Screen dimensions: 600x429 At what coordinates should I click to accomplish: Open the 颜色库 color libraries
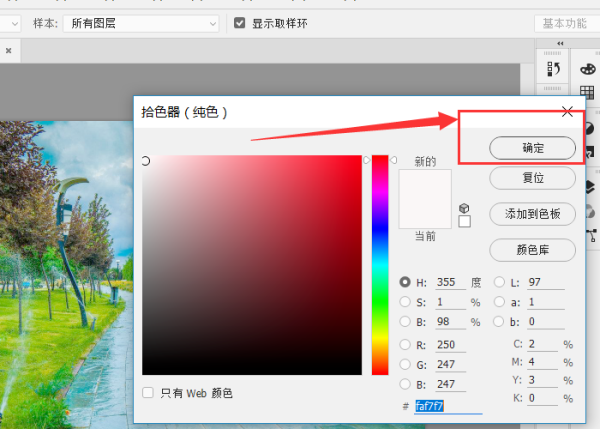click(532, 250)
